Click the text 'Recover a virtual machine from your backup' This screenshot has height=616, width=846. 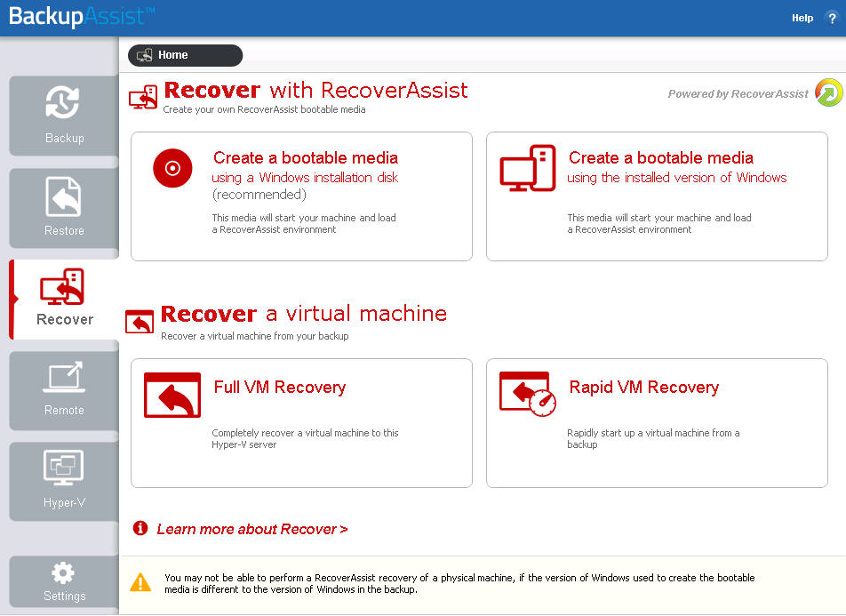pos(255,336)
